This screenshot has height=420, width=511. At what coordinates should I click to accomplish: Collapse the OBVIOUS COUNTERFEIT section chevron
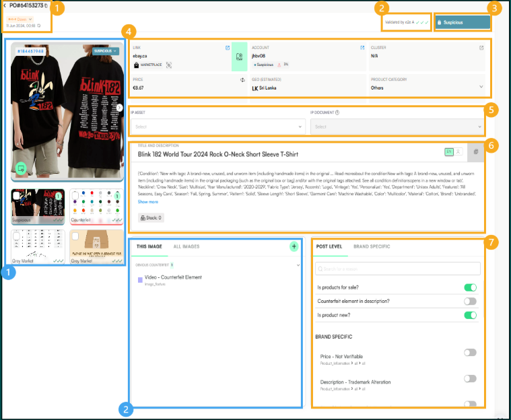pyautogui.click(x=298, y=265)
